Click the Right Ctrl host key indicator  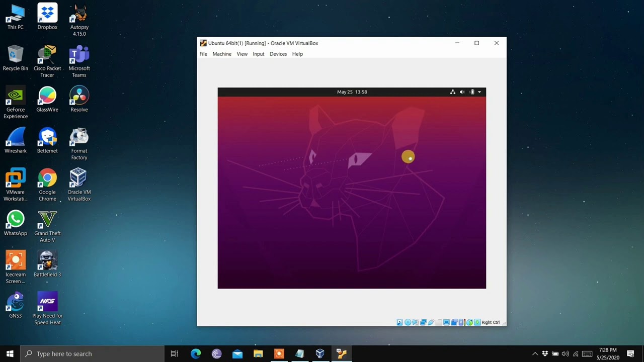tap(491, 322)
